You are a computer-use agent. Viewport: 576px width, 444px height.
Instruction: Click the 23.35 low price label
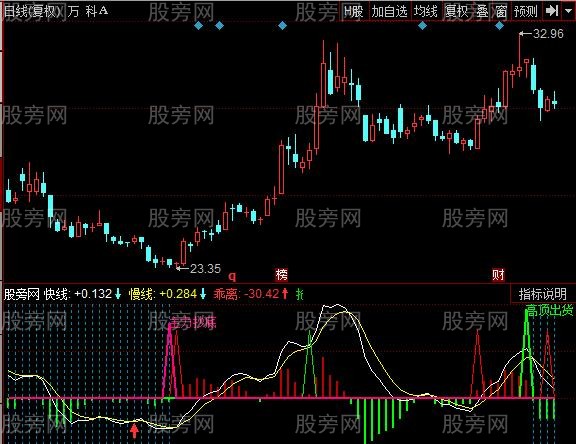tap(205, 269)
